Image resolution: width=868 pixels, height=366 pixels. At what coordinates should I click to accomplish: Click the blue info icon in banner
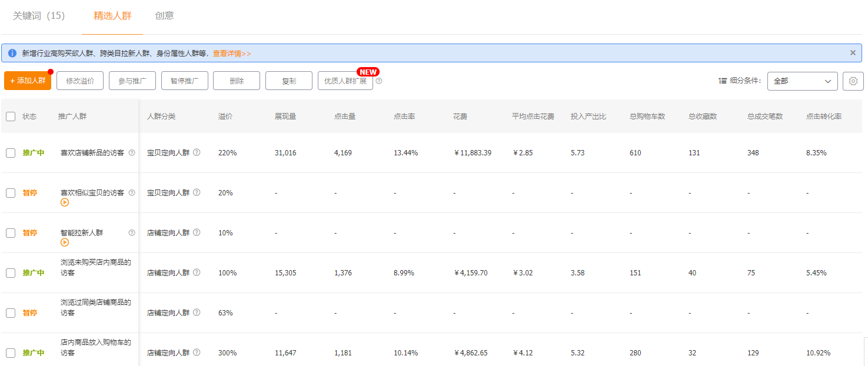point(12,53)
